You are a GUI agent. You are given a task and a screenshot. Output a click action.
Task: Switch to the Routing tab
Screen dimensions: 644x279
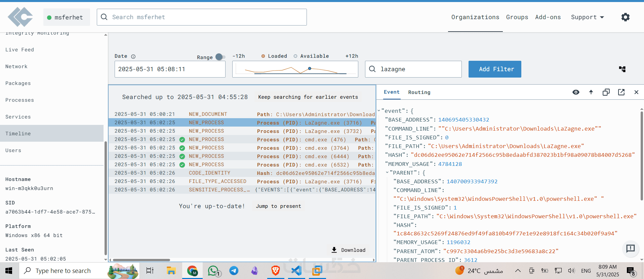point(419,92)
